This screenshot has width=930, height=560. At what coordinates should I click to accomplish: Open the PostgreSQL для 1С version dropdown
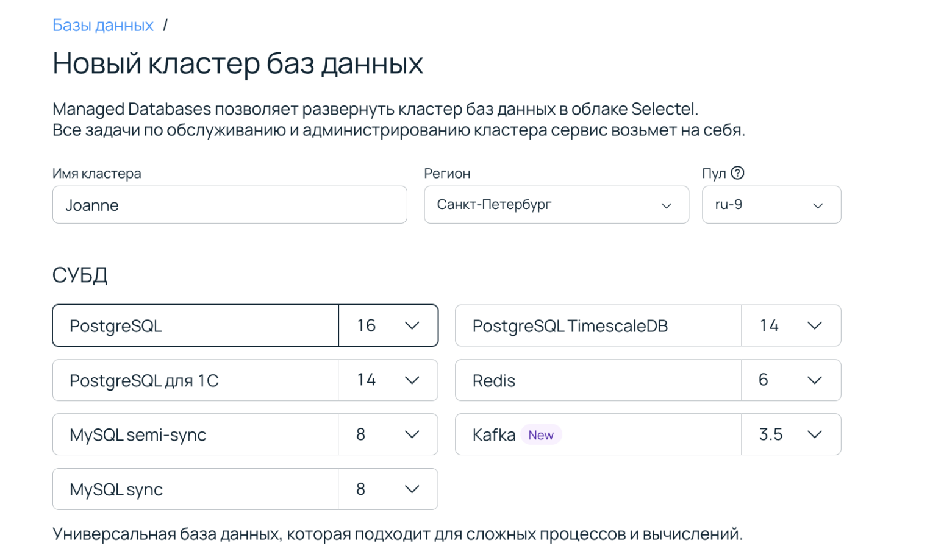[388, 380]
